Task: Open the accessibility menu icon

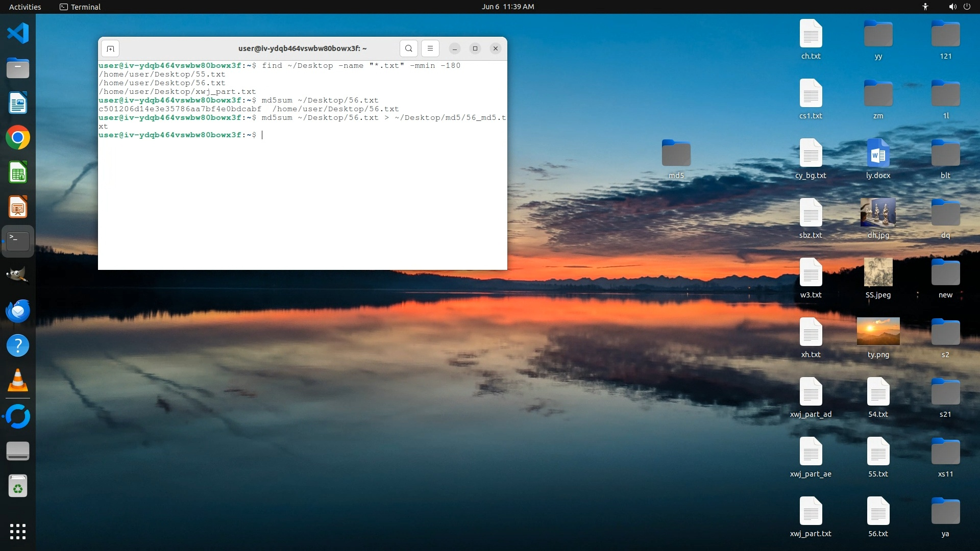Action: pyautogui.click(x=925, y=7)
